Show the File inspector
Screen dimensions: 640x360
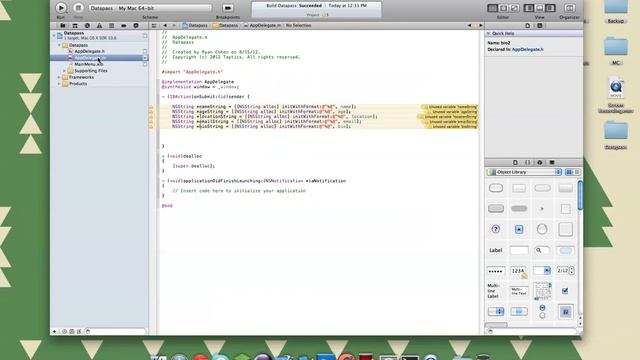click(x=527, y=25)
